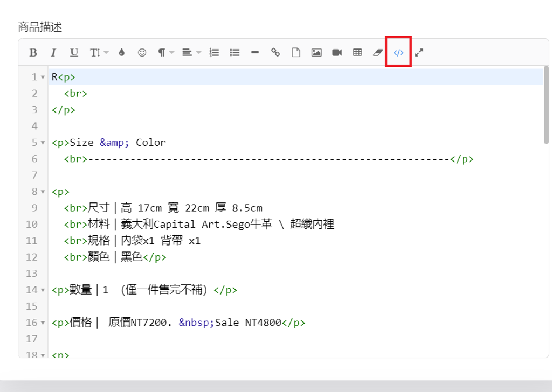
Task: Clear formatting with the eraser icon
Action: 378,52
